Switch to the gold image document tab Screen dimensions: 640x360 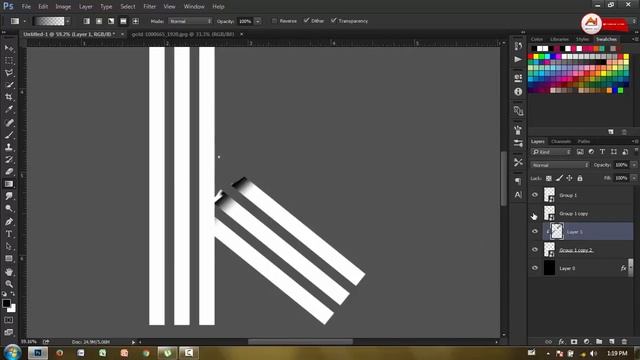[x=183, y=34]
